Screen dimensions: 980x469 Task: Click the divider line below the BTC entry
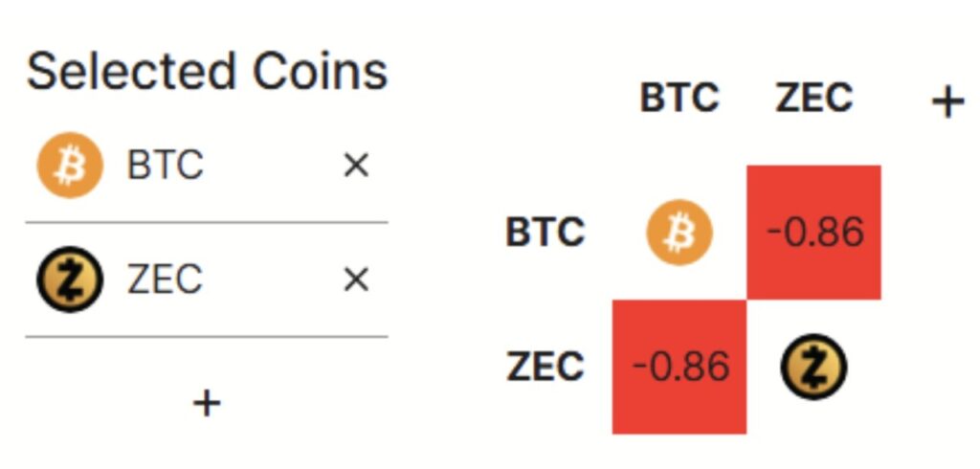pos(207,223)
